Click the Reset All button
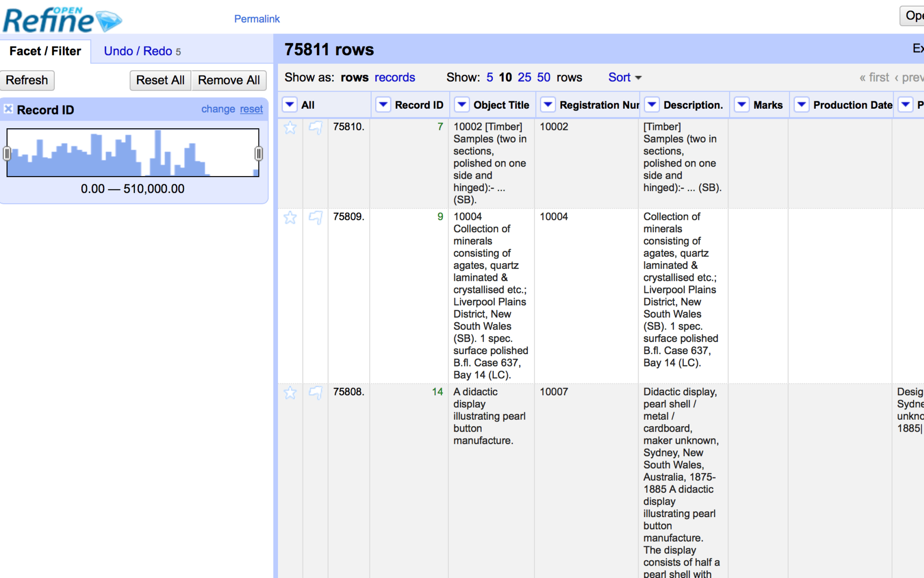This screenshot has height=578, width=924. (x=160, y=80)
